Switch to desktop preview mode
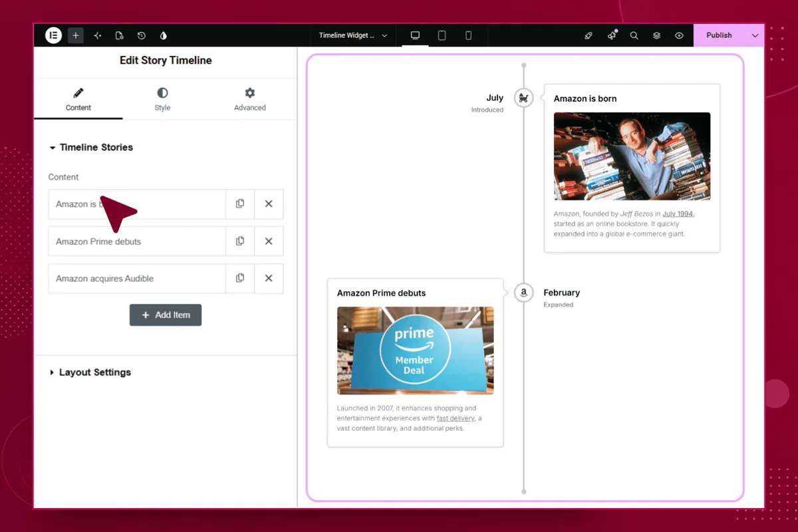This screenshot has width=798, height=532. tap(416, 35)
